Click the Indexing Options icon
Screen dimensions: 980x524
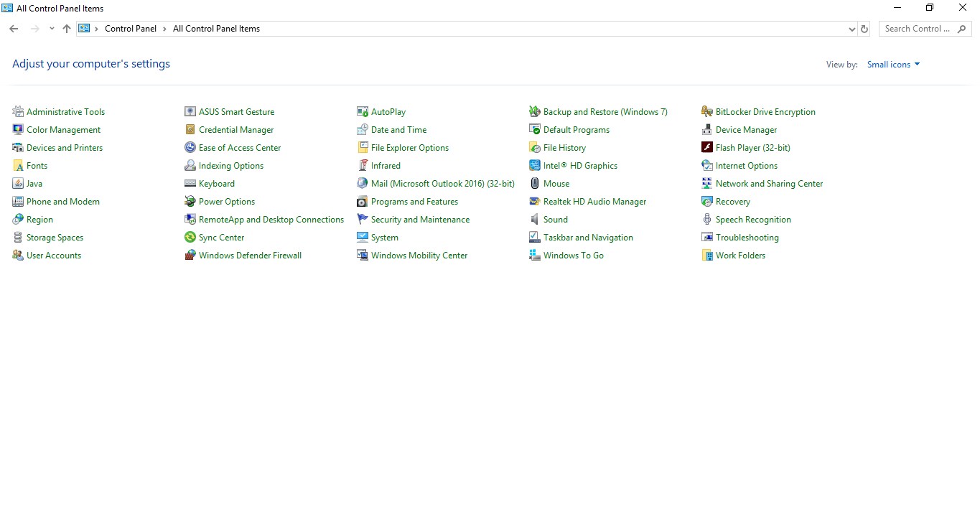click(x=190, y=165)
